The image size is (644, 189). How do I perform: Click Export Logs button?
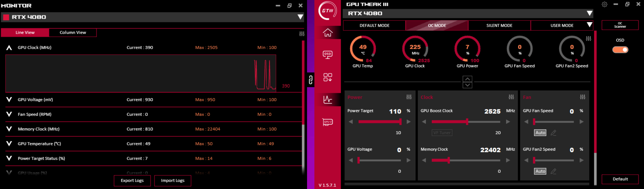(x=132, y=180)
